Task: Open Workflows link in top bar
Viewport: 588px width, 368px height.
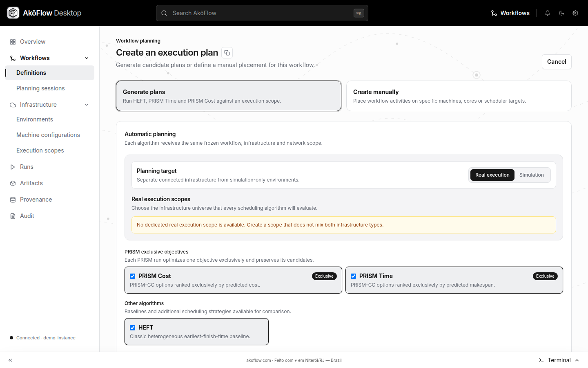Action: (x=510, y=13)
